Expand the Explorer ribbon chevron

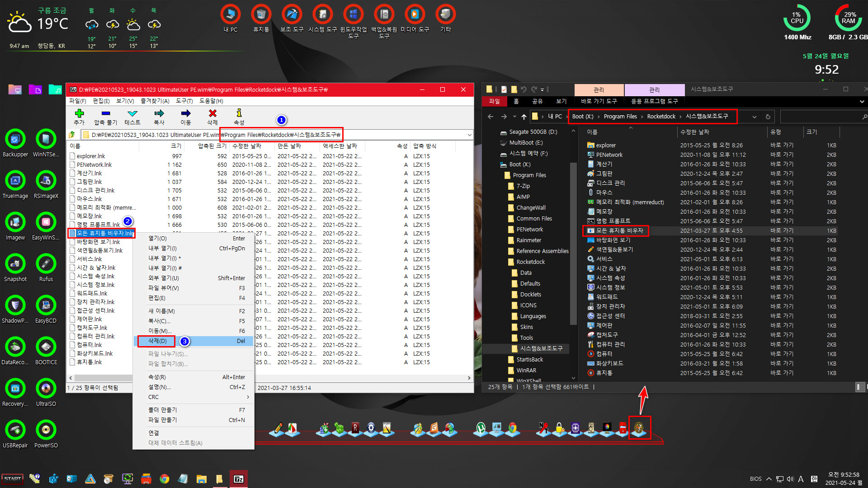(x=862, y=102)
